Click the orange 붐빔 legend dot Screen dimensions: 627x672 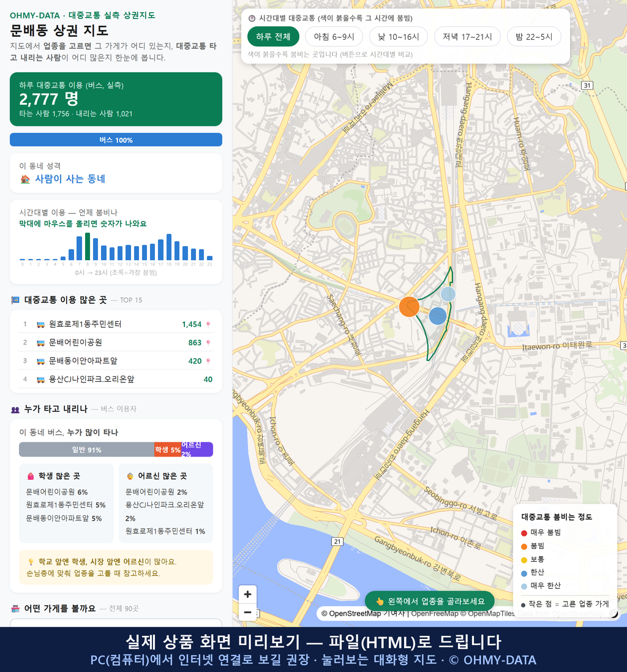pyautogui.click(x=524, y=547)
